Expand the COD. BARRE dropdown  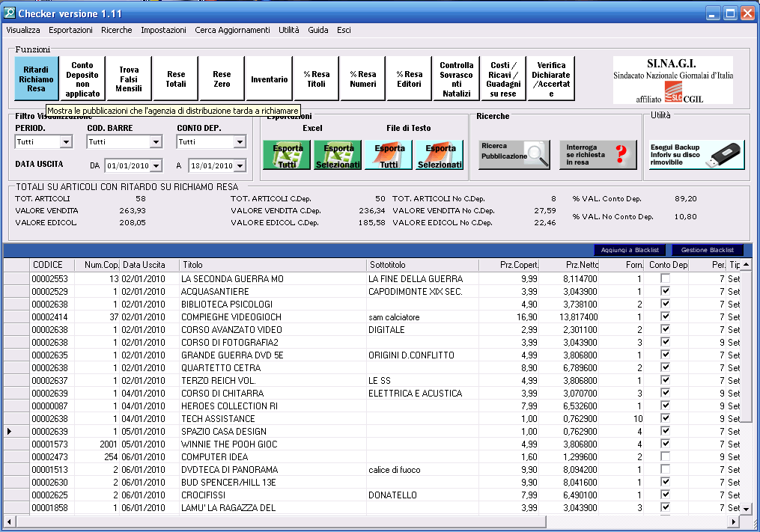pyautogui.click(x=156, y=142)
